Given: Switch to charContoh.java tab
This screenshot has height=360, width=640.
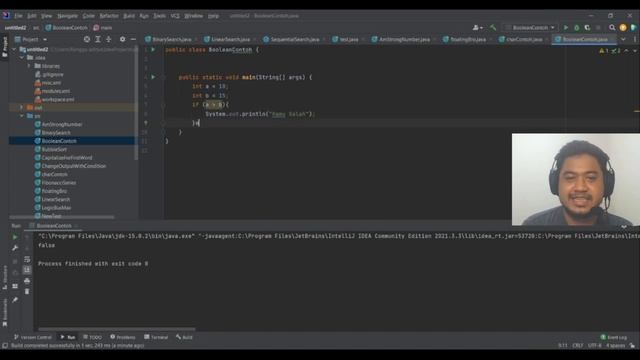Looking at the screenshot, I should [523, 39].
